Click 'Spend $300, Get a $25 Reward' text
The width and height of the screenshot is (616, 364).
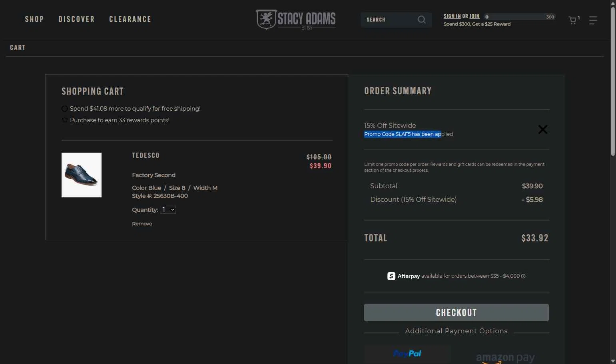477,24
